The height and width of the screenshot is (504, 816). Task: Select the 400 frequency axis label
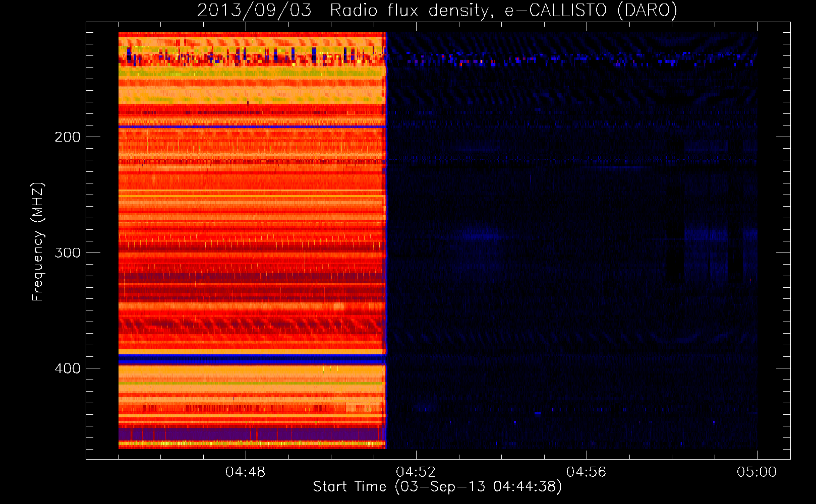click(x=68, y=368)
